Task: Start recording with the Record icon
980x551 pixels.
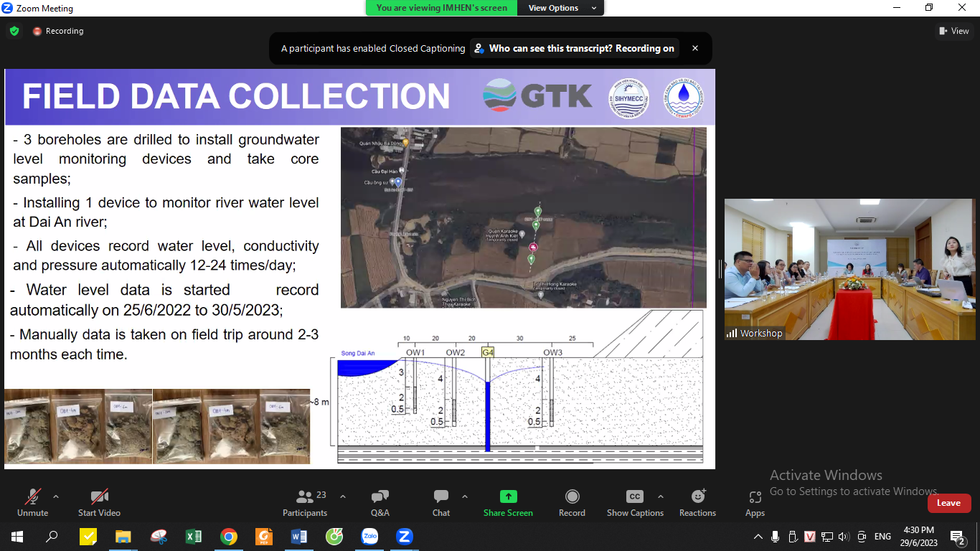Action: coord(572,502)
